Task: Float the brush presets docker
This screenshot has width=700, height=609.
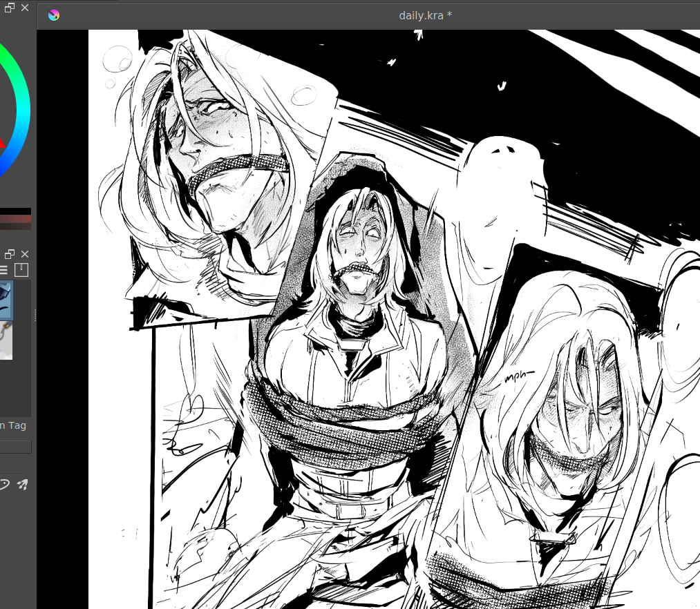Action: click(9, 254)
